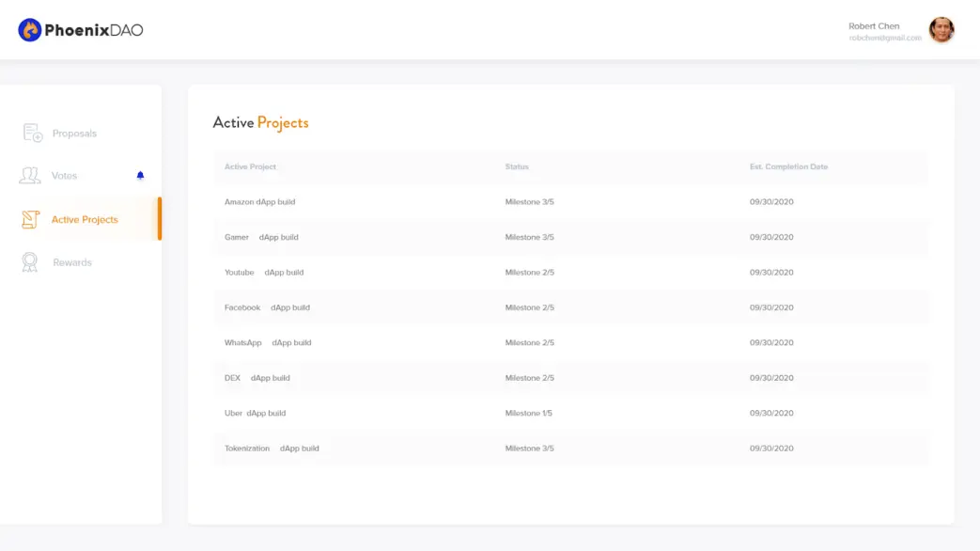Image resolution: width=980 pixels, height=551 pixels.
Task: Select Active Projects in the sidebar
Action: 85,219
